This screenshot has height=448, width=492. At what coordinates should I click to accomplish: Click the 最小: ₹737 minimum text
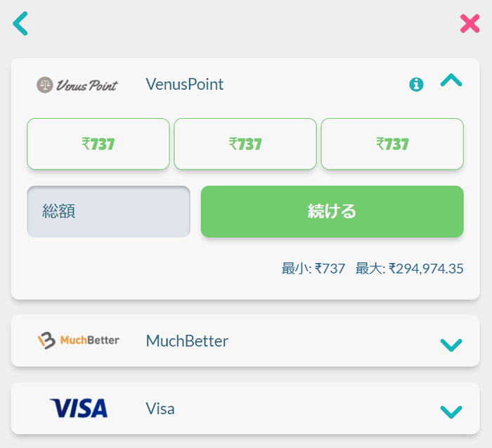(313, 268)
